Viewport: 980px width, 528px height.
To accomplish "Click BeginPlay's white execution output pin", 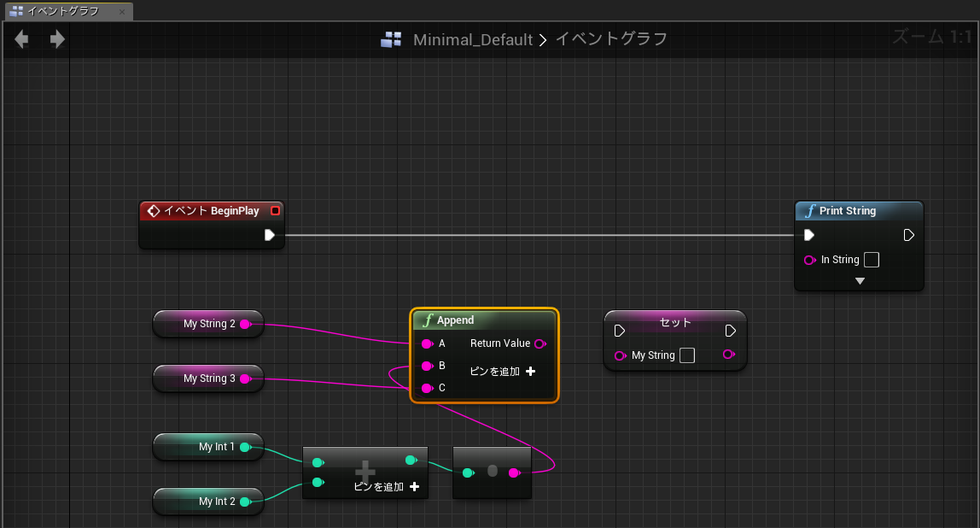I will click(270, 235).
